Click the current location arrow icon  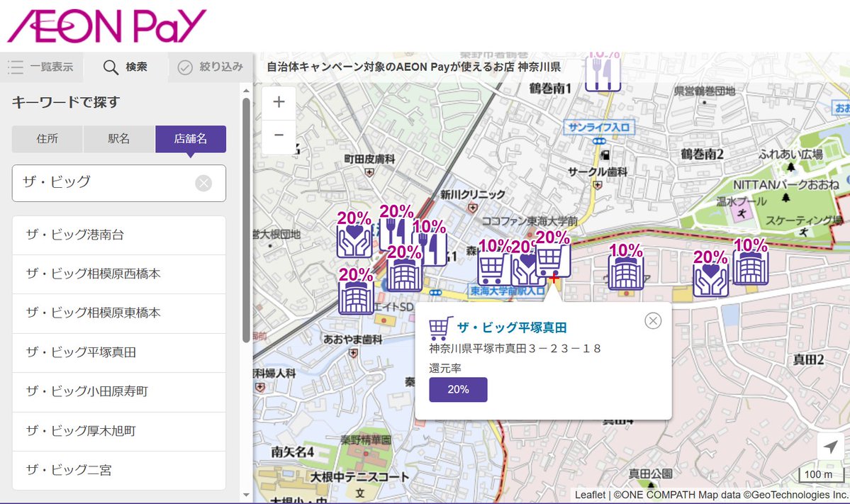830,447
